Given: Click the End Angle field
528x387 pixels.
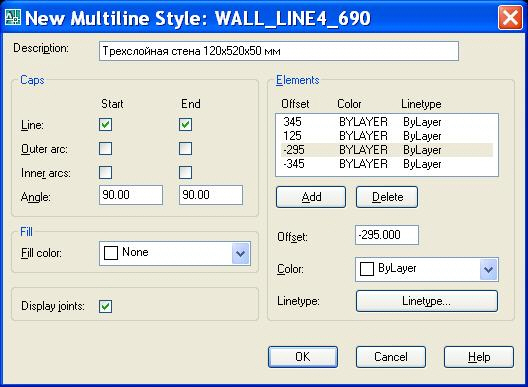Looking at the screenshot, I should tap(211, 195).
